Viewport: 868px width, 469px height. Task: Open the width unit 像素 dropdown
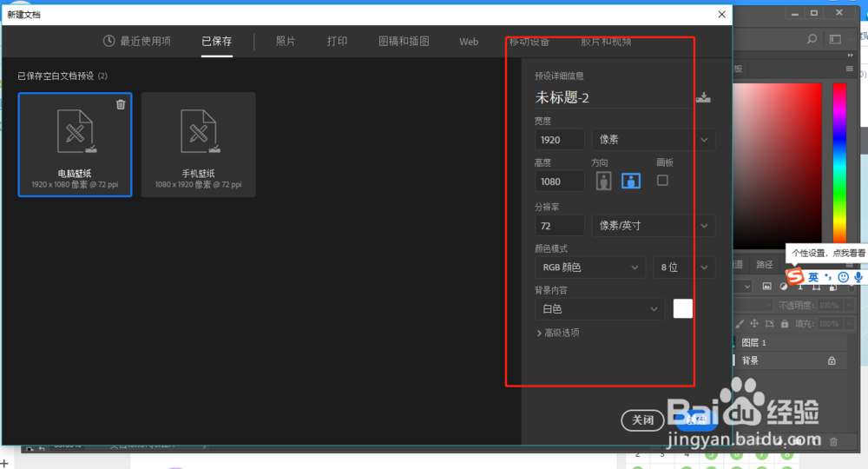654,140
